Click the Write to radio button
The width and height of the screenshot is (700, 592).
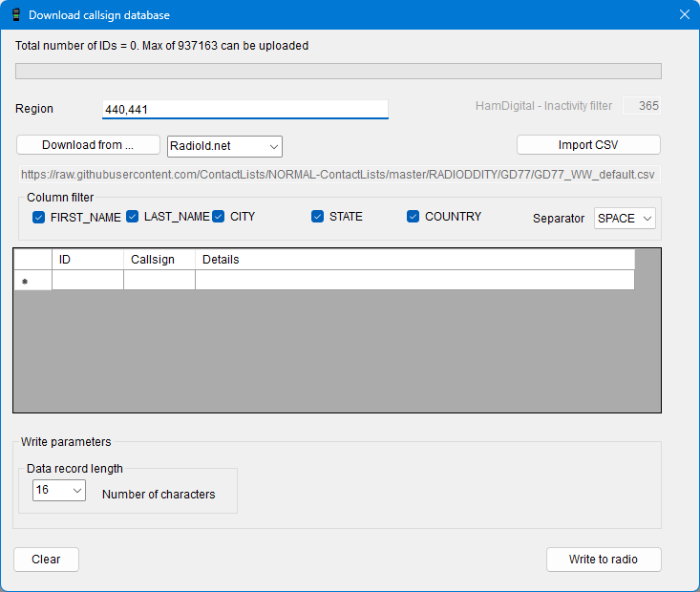pos(603,560)
